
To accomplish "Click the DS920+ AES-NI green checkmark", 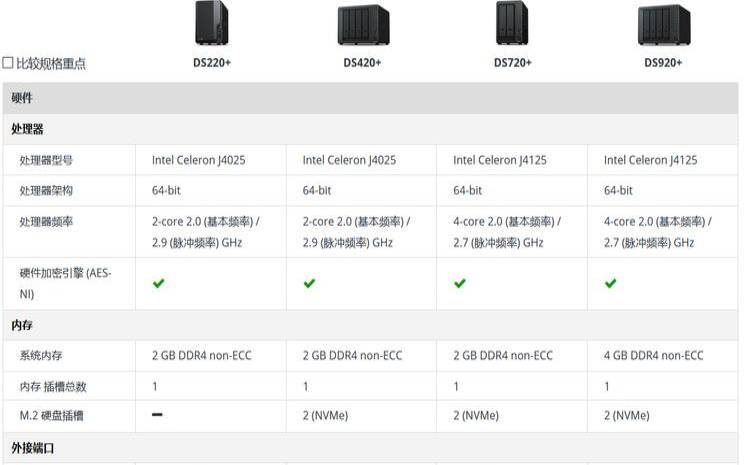I will tap(611, 284).
